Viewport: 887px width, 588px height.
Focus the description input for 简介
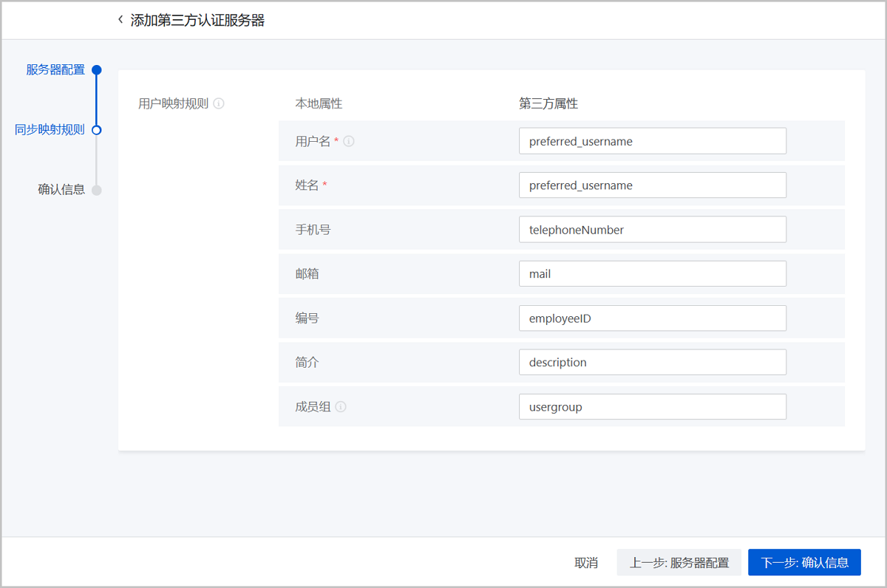coord(653,363)
